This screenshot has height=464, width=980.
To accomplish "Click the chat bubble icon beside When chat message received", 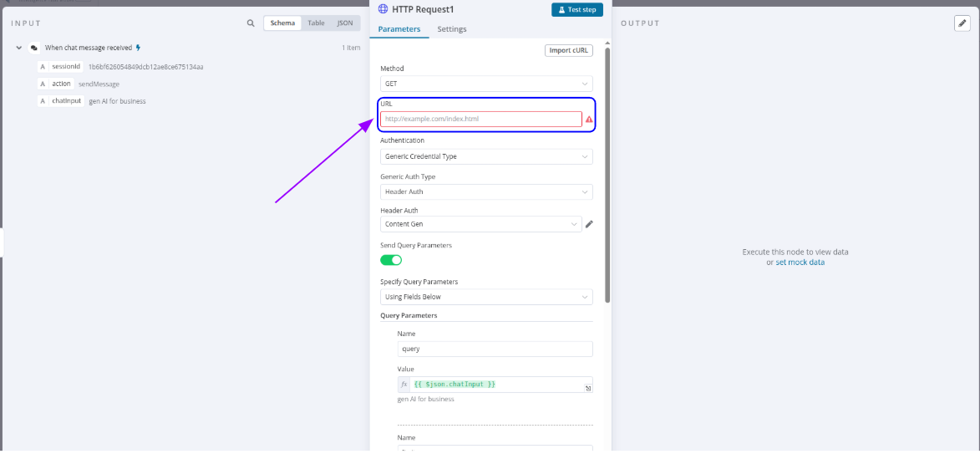I will coord(33,48).
